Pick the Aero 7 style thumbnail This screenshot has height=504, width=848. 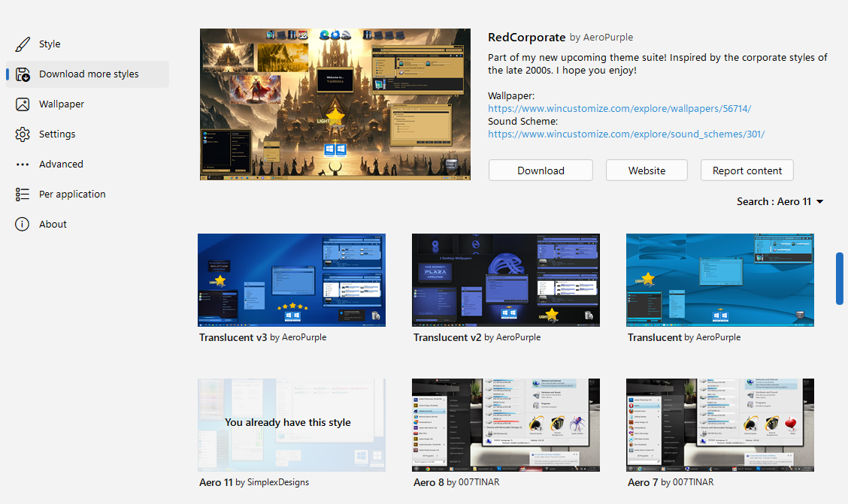point(720,424)
